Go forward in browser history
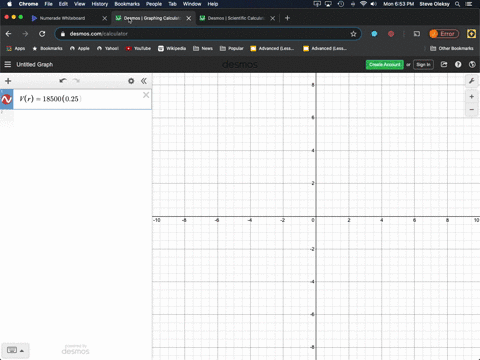The image size is (480, 360). (25, 34)
